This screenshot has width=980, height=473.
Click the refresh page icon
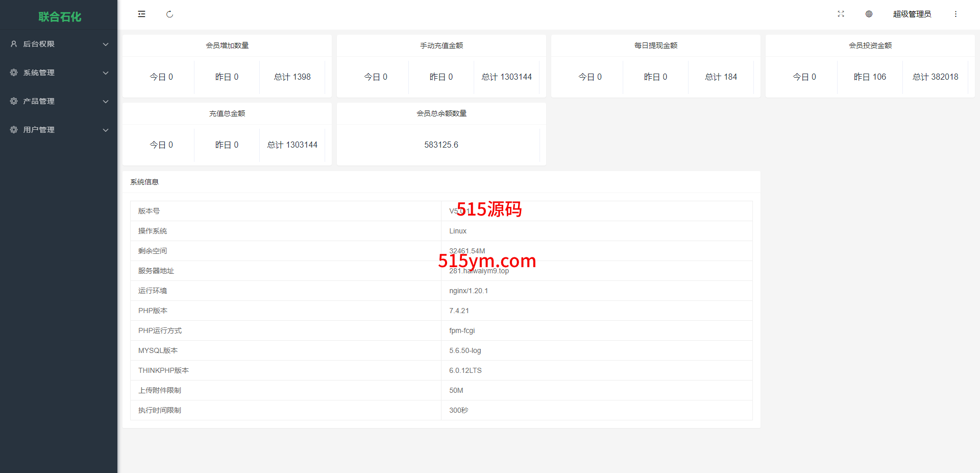coord(169,14)
